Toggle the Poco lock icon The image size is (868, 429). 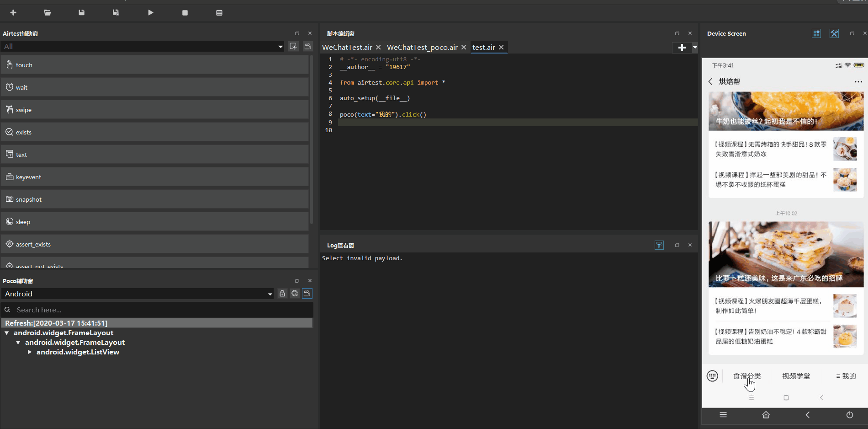(x=282, y=294)
